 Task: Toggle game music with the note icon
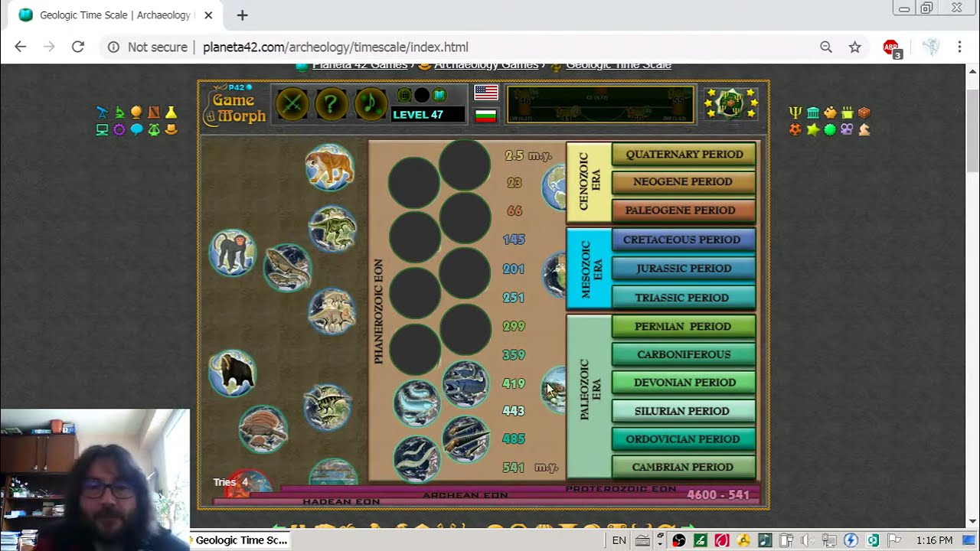(370, 103)
